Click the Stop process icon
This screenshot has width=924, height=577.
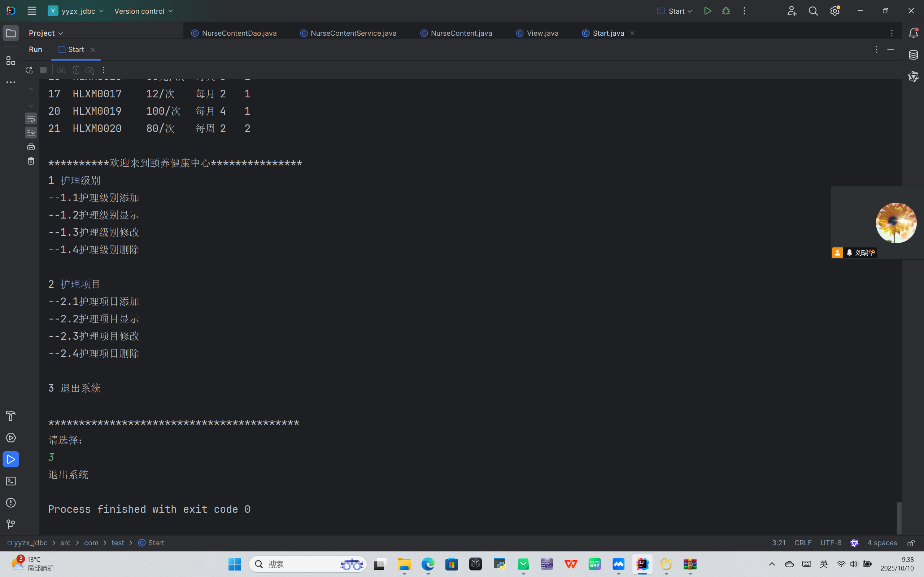pos(43,70)
